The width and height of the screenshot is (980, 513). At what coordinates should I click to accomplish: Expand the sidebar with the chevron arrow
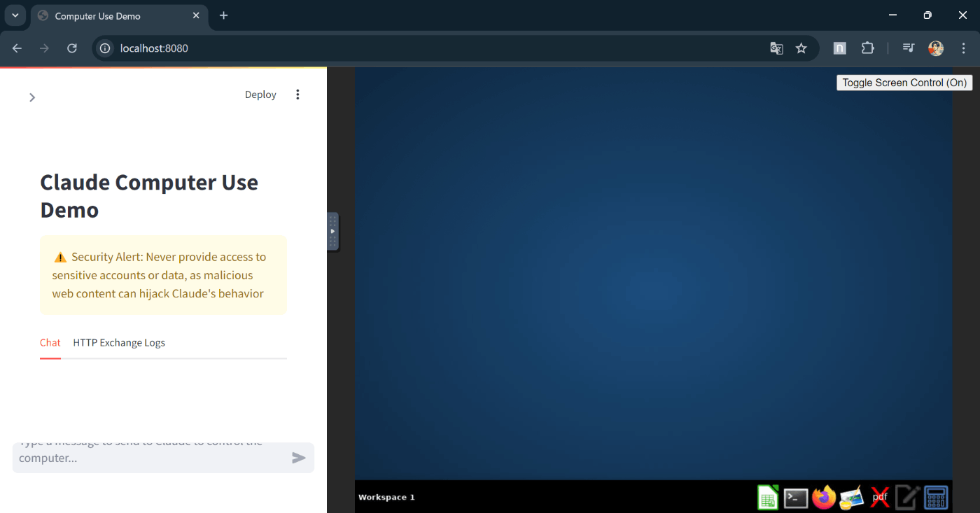[x=31, y=97]
